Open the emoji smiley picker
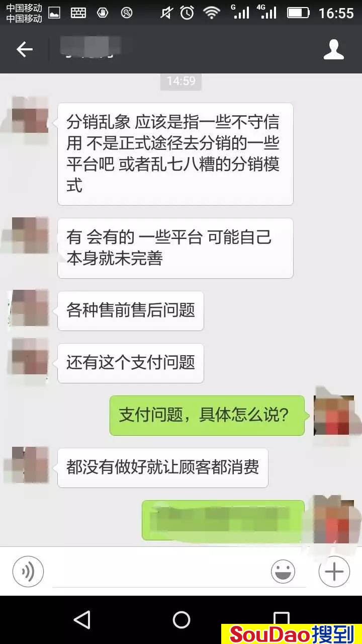The image size is (362, 644). (x=283, y=572)
